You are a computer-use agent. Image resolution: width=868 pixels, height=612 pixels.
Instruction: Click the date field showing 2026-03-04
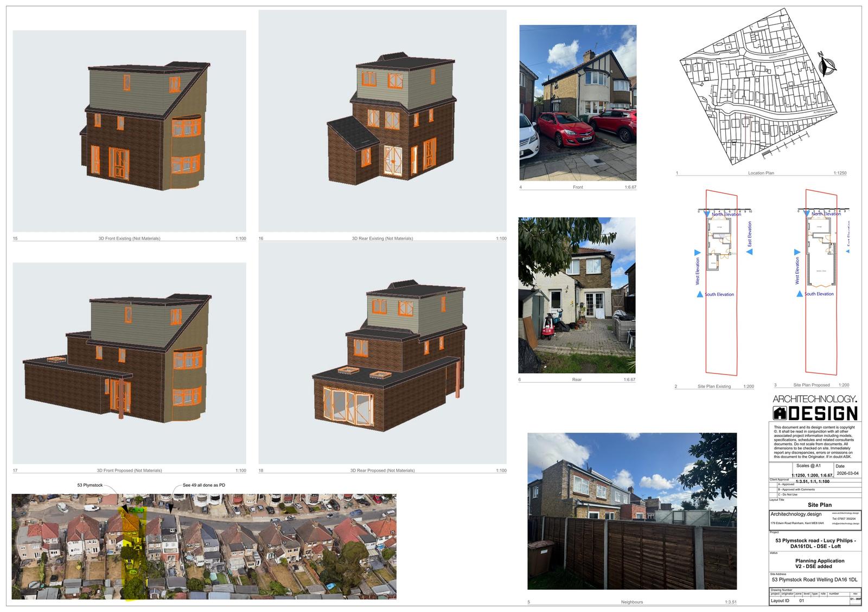pos(847,473)
